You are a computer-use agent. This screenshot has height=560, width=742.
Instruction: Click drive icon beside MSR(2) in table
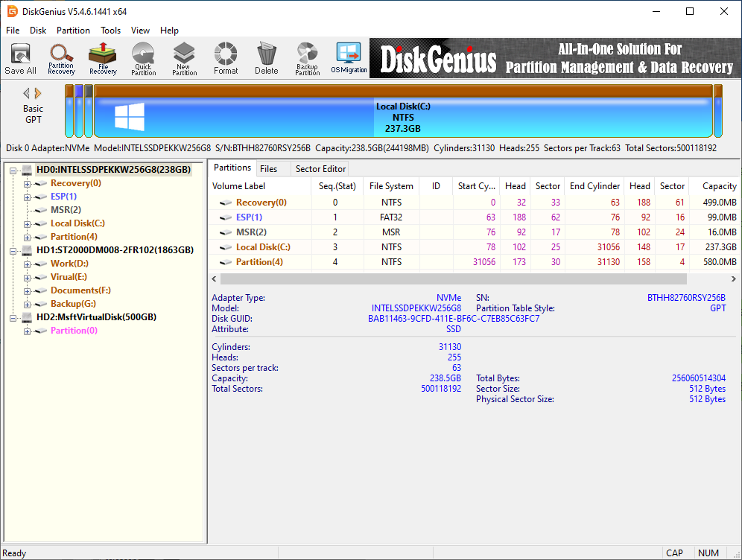click(225, 232)
